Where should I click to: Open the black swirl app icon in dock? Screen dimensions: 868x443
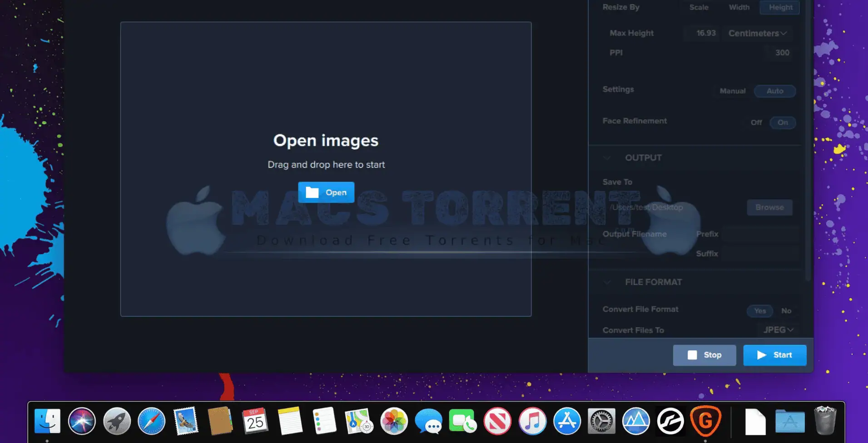pyautogui.click(x=671, y=421)
